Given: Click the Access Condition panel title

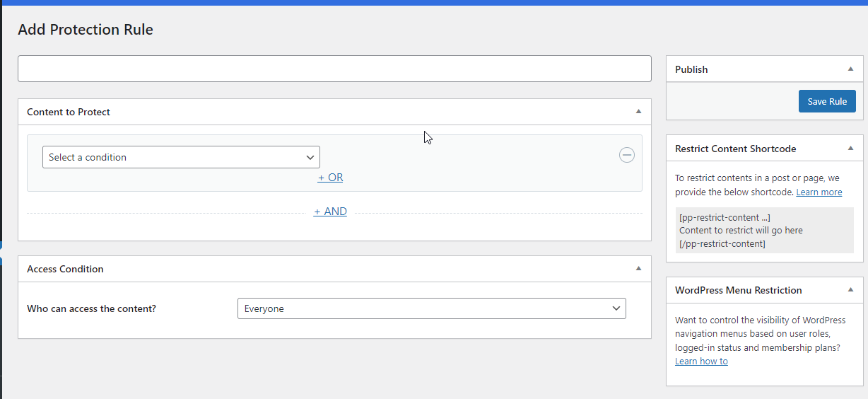Looking at the screenshot, I should pos(65,269).
